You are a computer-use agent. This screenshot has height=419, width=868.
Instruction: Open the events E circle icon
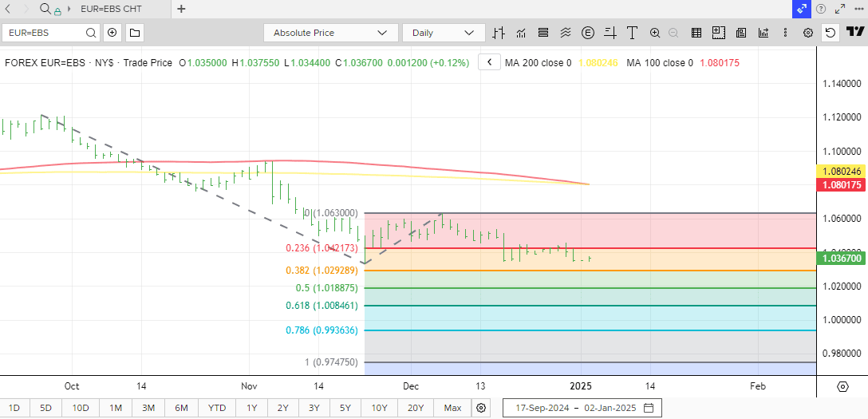tap(589, 33)
